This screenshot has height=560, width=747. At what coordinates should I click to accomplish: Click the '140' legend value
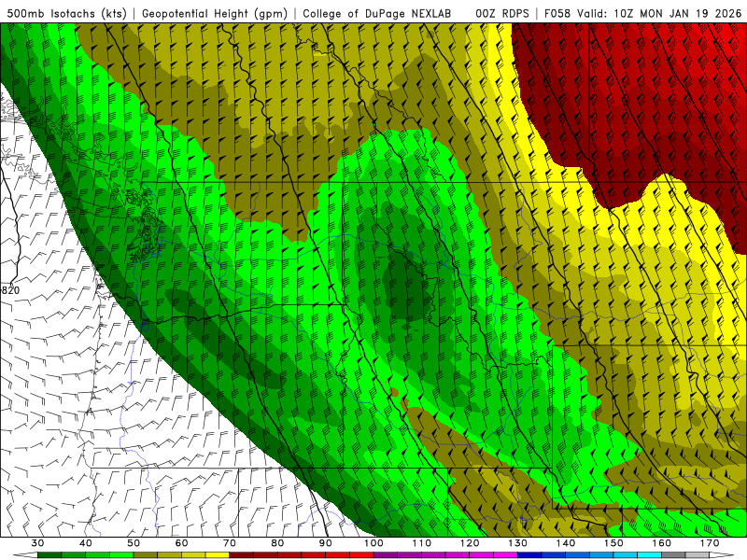tap(566, 543)
